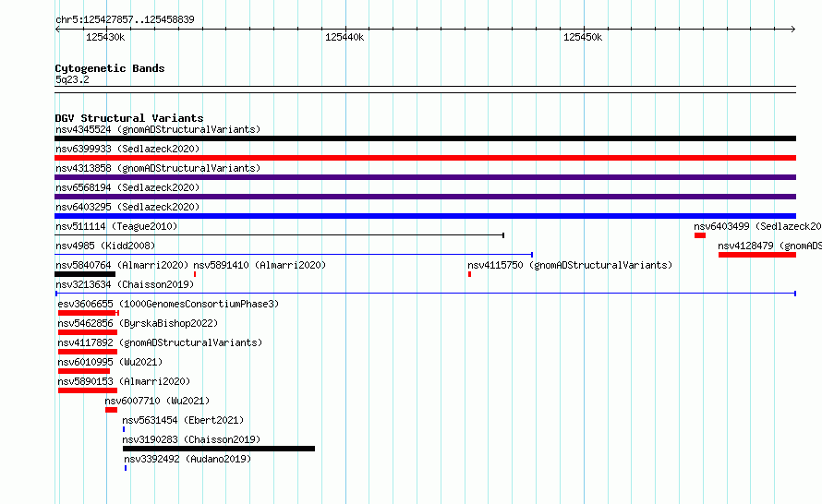The width and height of the screenshot is (822, 504).
Task: Click the red nsv4128479 variant bar
Action: (x=757, y=255)
